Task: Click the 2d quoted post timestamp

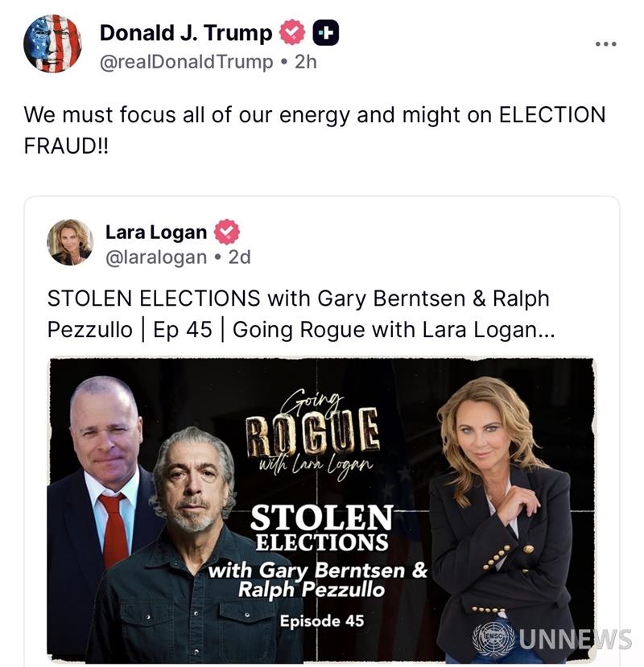Action: (x=240, y=257)
